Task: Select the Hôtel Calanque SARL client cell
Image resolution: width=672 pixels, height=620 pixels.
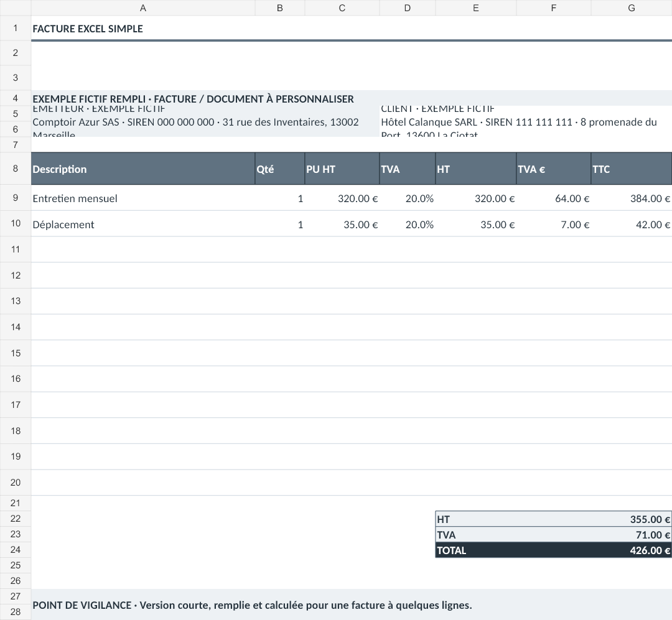Action: (x=525, y=122)
